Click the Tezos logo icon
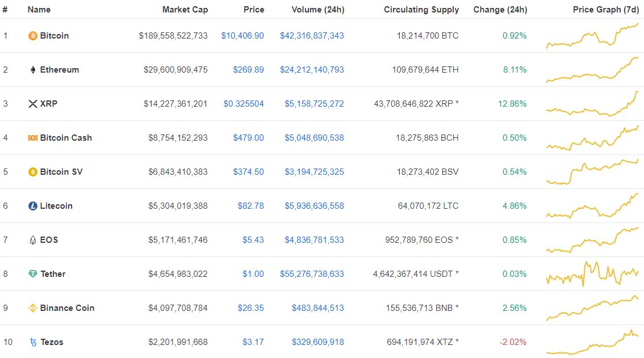The height and width of the screenshot is (358, 644). point(33,342)
